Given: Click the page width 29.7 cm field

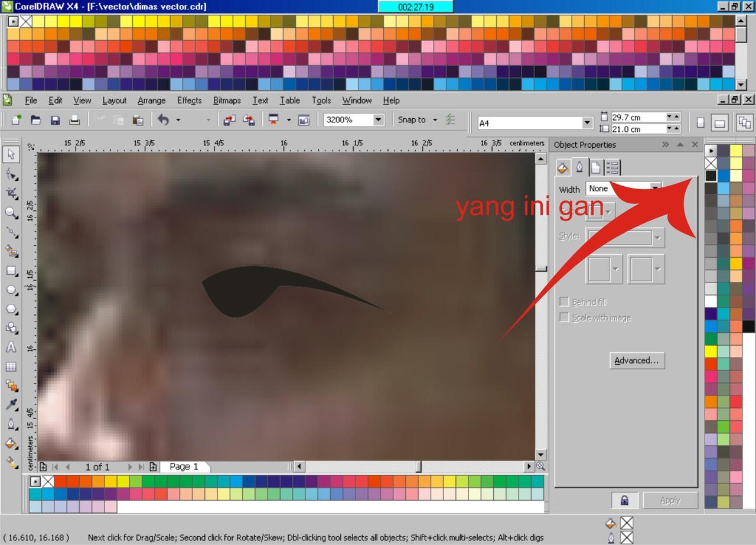Looking at the screenshot, I should point(637,117).
